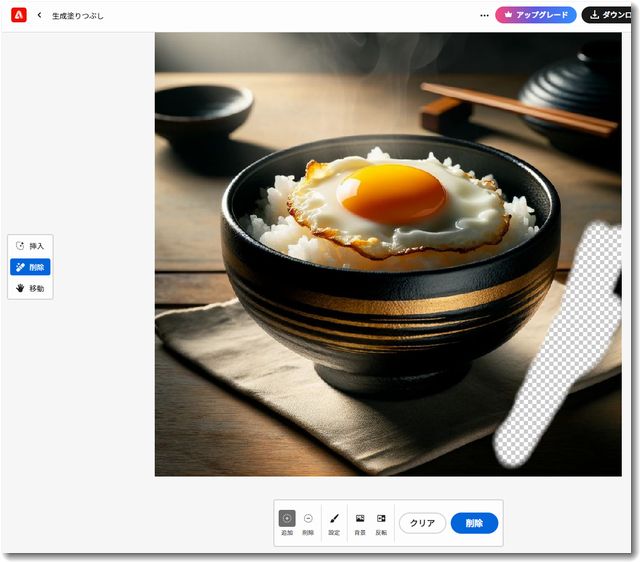Go back using the left arrow
640x562 pixels.
pos(39,16)
